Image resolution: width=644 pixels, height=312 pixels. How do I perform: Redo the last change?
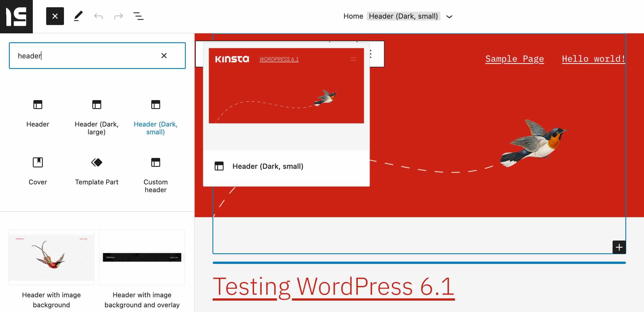tap(118, 16)
